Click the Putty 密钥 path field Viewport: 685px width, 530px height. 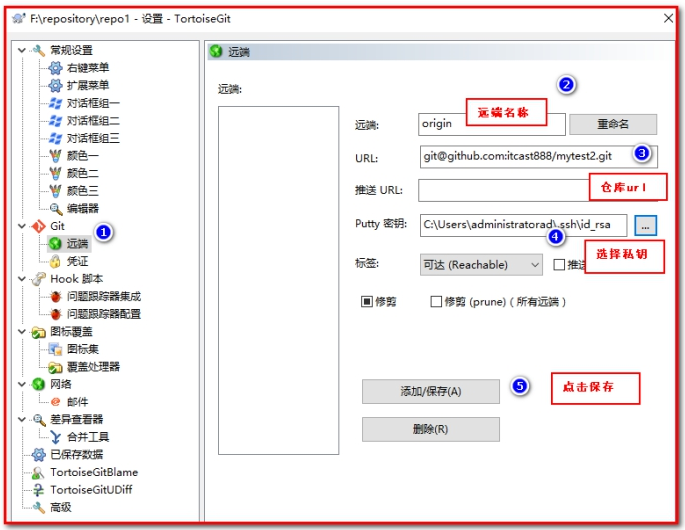523,225
